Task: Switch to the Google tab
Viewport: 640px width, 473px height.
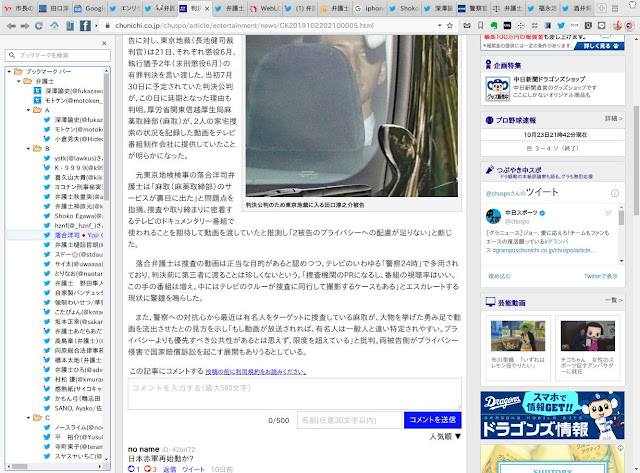Action: pos(90,8)
